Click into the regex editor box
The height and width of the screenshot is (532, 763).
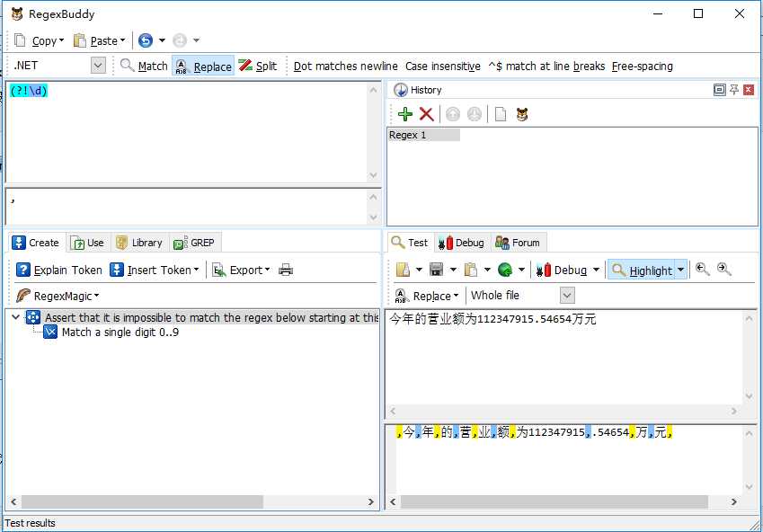click(187, 132)
